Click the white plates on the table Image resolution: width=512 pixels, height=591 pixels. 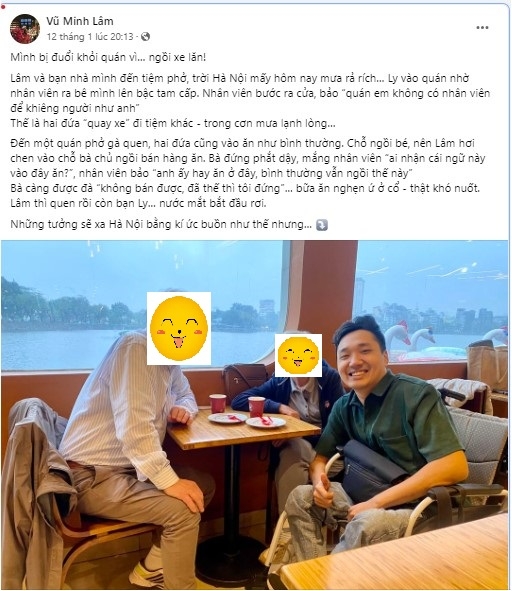pos(247,420)
